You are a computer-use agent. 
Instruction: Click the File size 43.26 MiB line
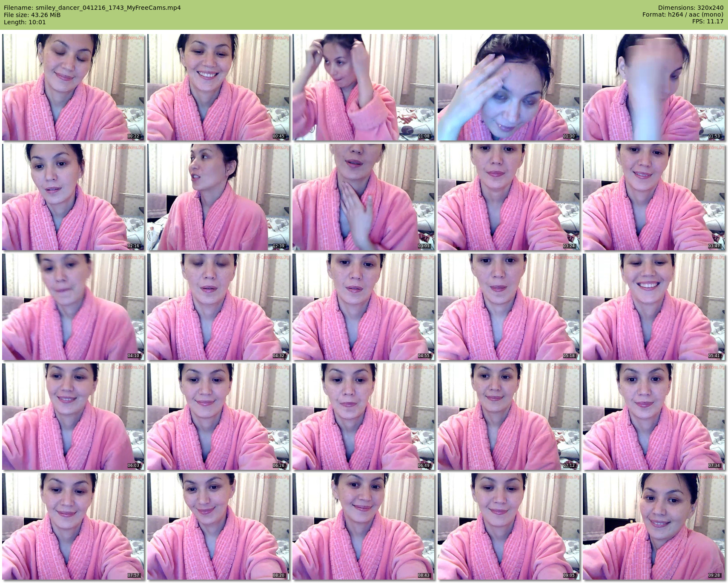32,15
